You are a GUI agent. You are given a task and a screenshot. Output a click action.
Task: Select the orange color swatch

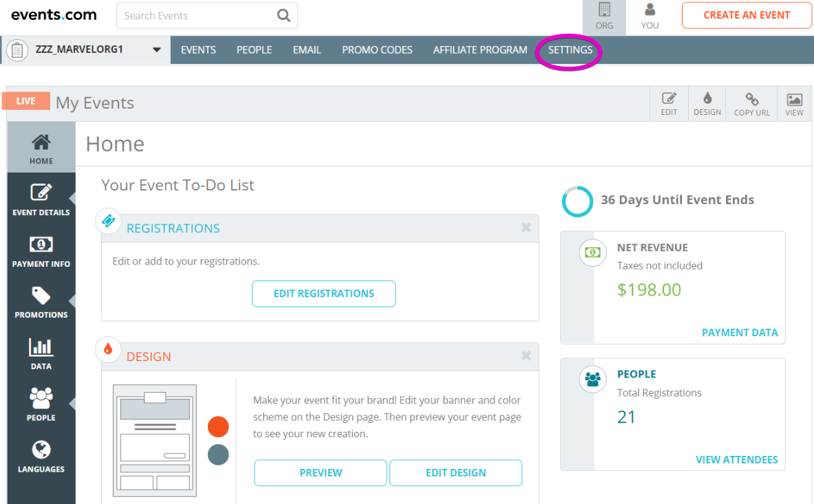pyautogui.click(x=218, y=427)
